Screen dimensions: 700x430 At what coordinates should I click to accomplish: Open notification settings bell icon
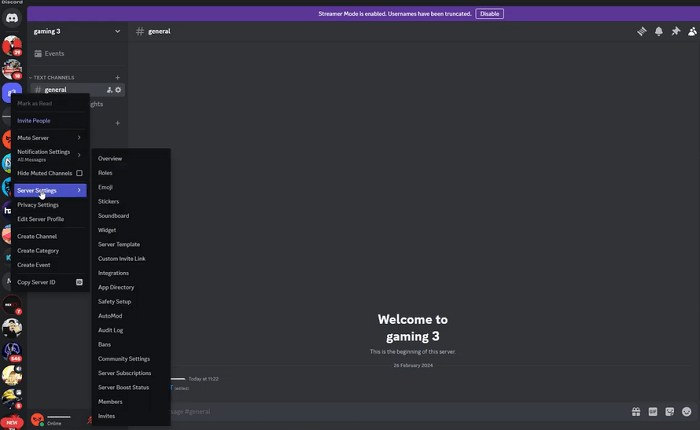[658, 31]
